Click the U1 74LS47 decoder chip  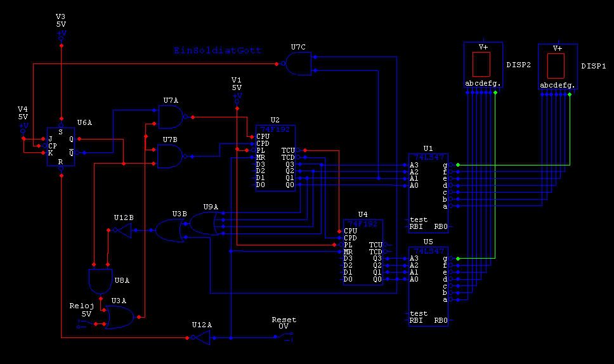tap(428, 193)
